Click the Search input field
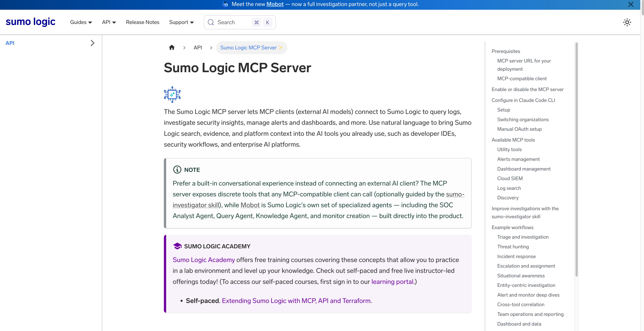 (239, 22)
